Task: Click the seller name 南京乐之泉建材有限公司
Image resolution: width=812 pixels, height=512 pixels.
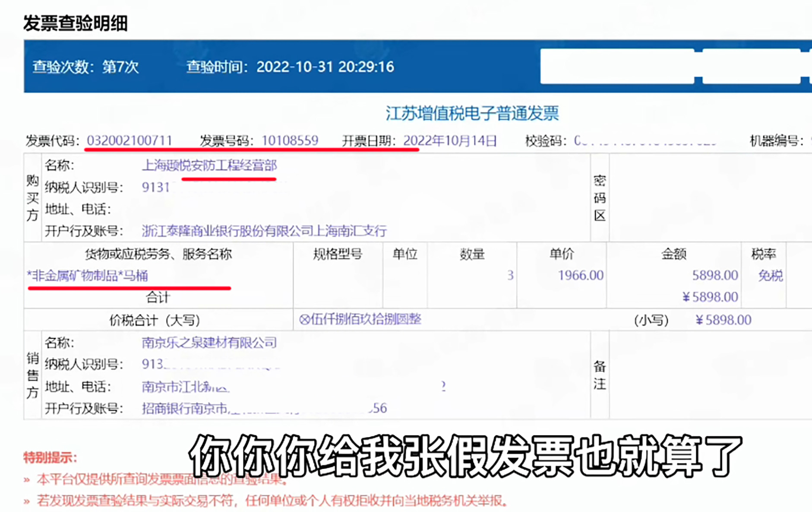Action: point(209,343)
